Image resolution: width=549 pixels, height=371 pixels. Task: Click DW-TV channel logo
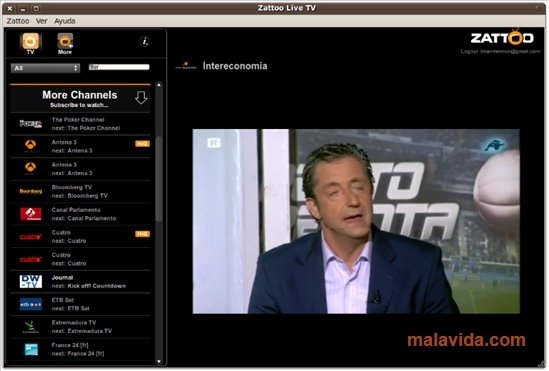click(31, 281)
